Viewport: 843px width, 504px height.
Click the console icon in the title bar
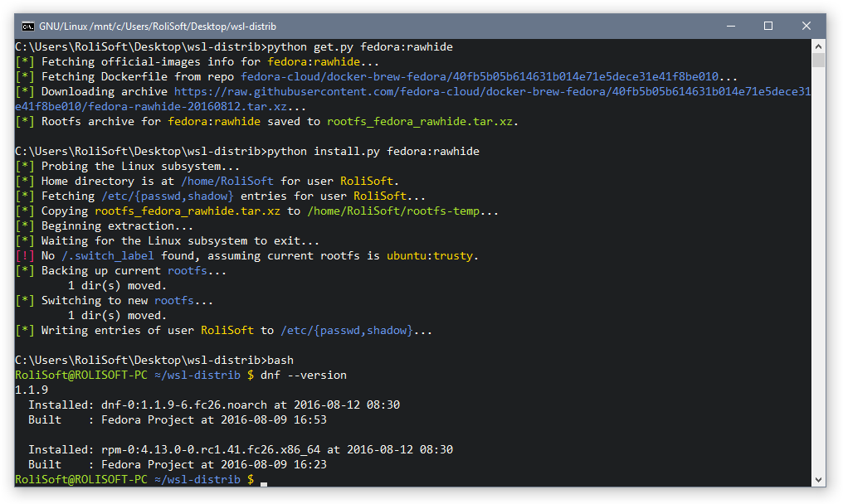28,27
